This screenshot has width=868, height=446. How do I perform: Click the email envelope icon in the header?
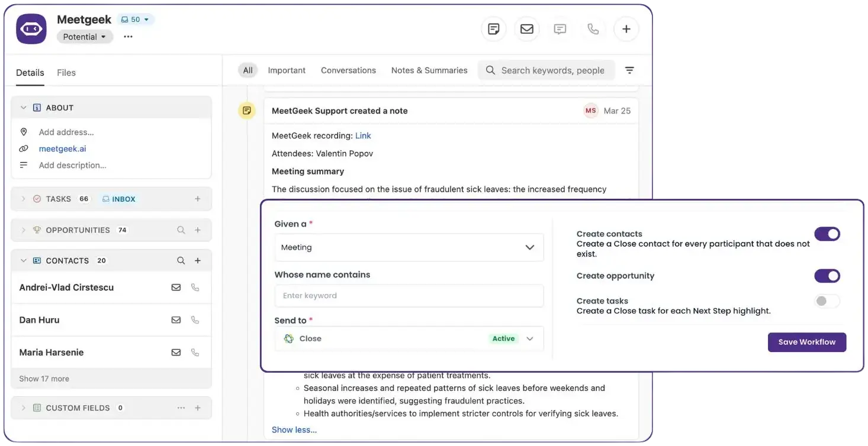(527, 29)
